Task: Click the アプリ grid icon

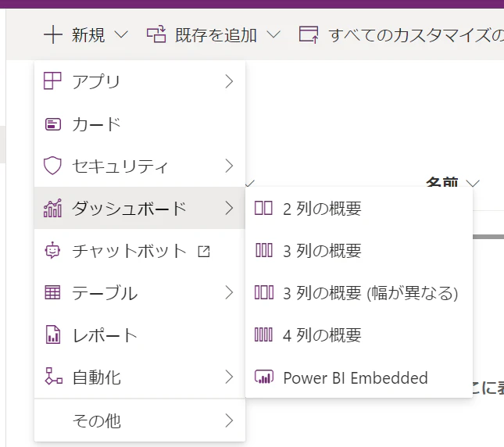Action: pyautogui.click(x=52, y=80)
